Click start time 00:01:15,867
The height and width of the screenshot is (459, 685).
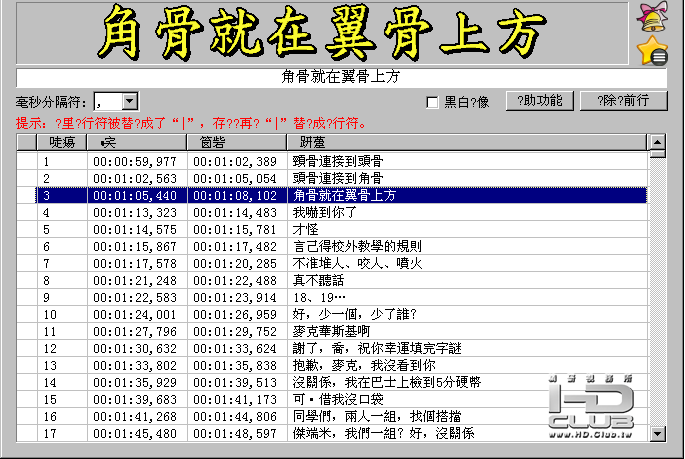click(135, 247)
